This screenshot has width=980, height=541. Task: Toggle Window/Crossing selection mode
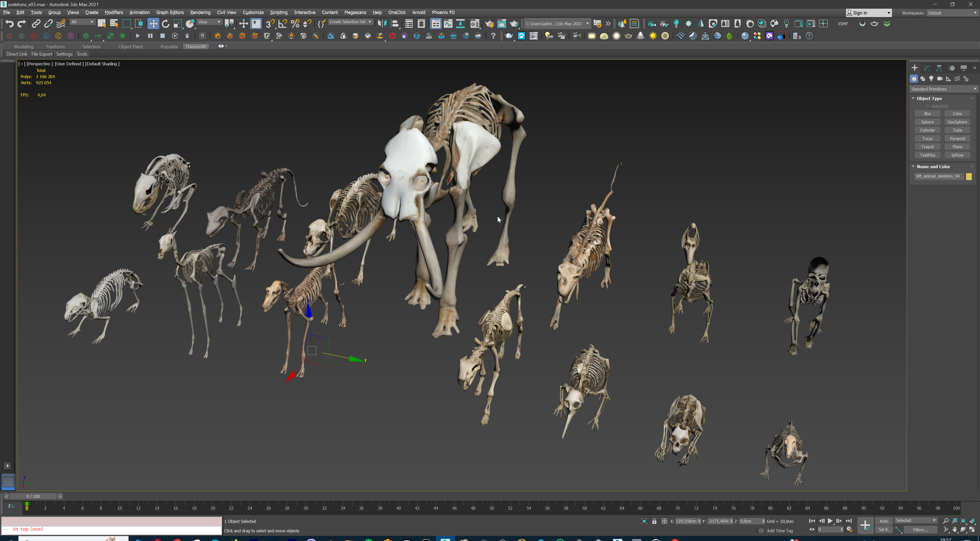click(x=139, y=23)
